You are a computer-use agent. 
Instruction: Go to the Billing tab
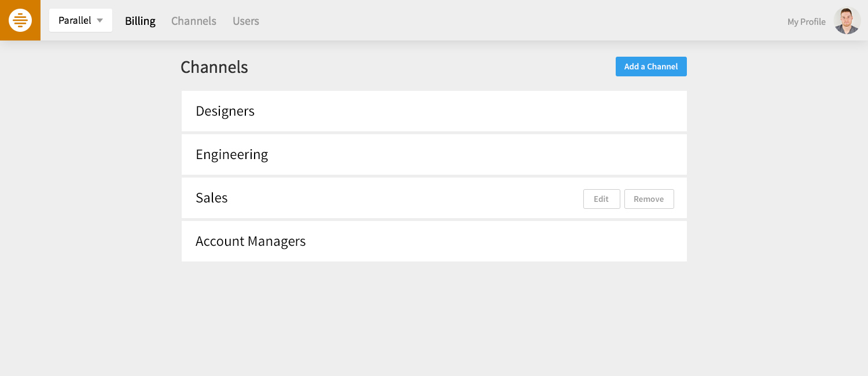pos(140,21)
